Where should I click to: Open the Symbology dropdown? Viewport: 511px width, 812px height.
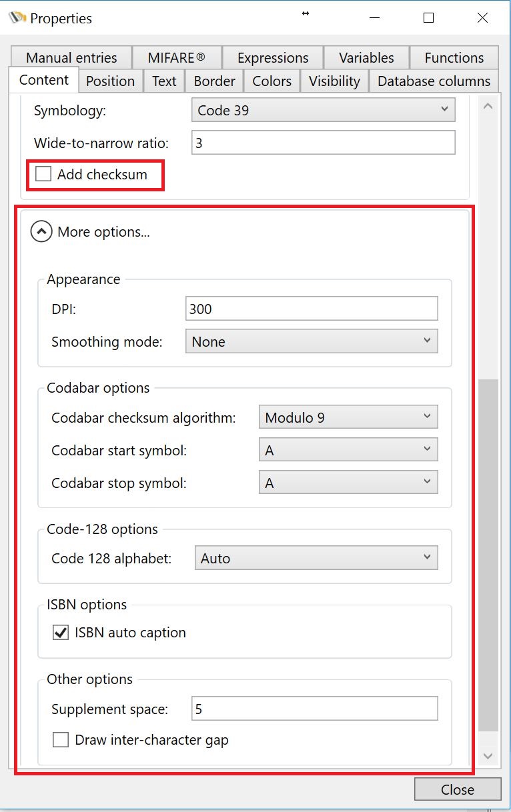pos(323,111)
